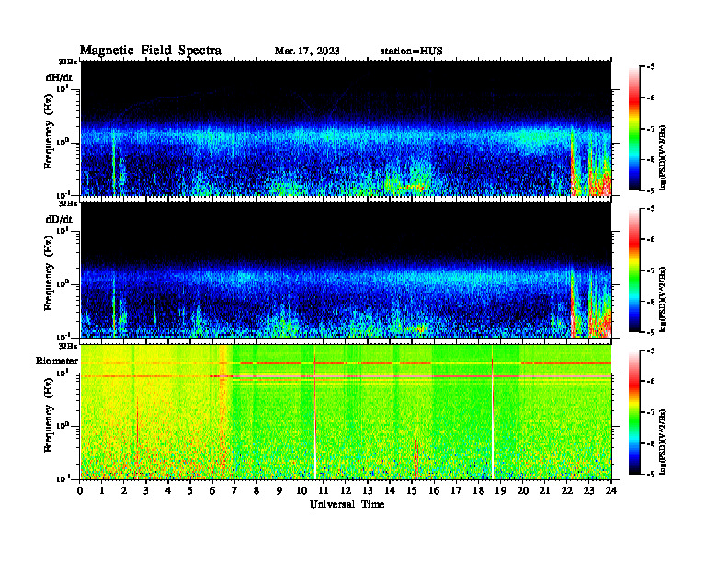Click hour tick label "24" on time axis
728x563 pixels.
click(611, 490)
